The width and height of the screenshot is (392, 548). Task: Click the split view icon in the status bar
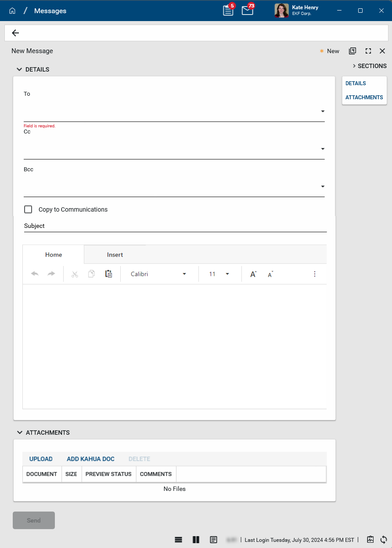tap(196, 540)
